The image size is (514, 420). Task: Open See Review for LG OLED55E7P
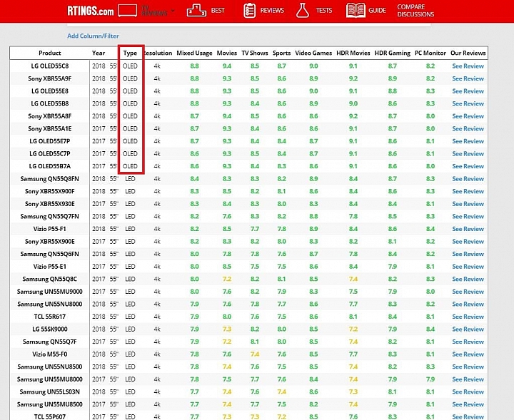468,141
